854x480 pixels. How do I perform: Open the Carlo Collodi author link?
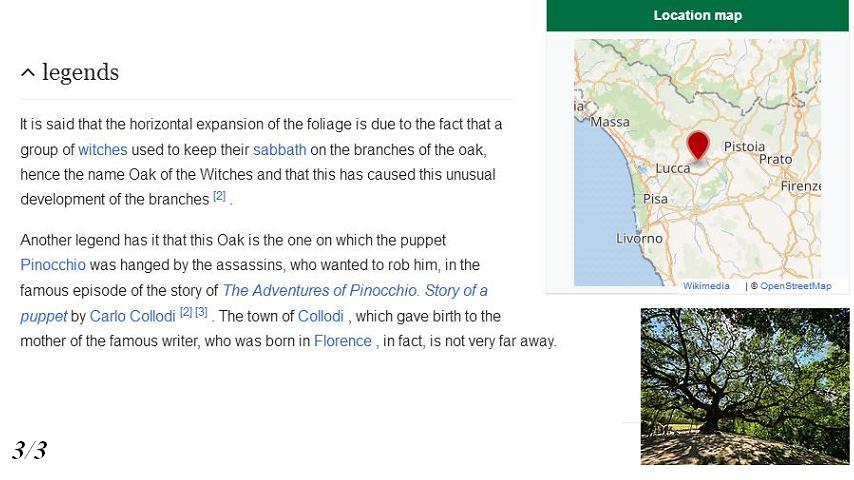[x=132, y=317]
